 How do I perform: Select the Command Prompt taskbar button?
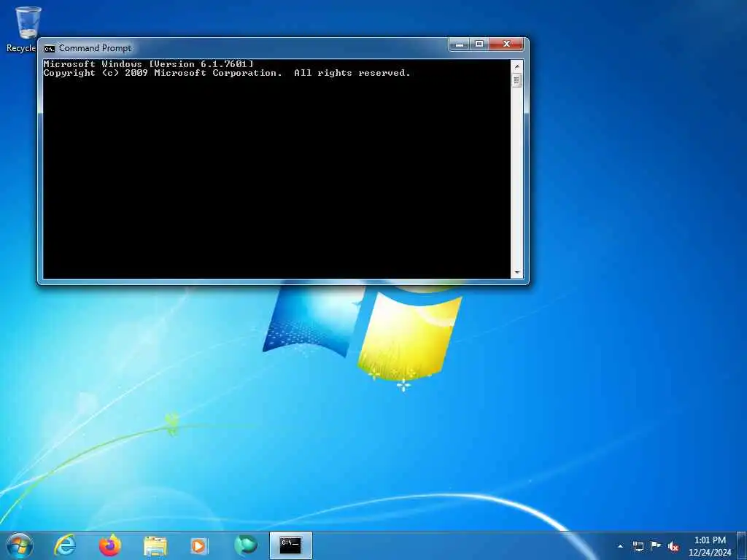click(x=290, y=545)
